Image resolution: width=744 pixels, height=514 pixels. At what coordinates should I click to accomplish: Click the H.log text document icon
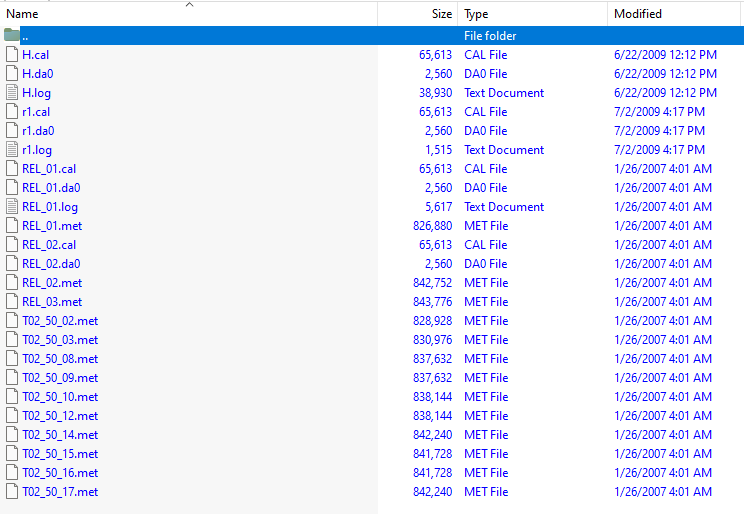click(x=12, y=92)
